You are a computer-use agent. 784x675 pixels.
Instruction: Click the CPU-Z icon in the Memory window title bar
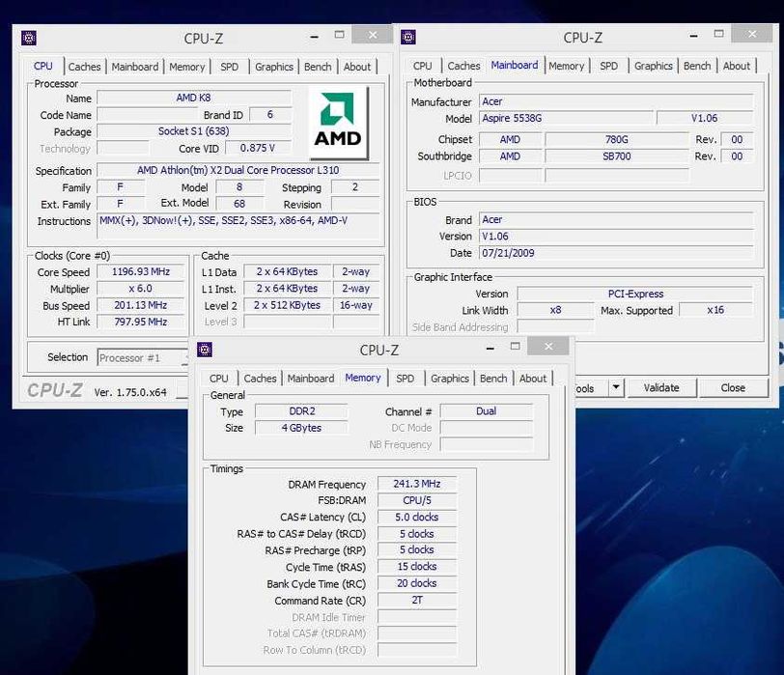(x=205, y=350)
